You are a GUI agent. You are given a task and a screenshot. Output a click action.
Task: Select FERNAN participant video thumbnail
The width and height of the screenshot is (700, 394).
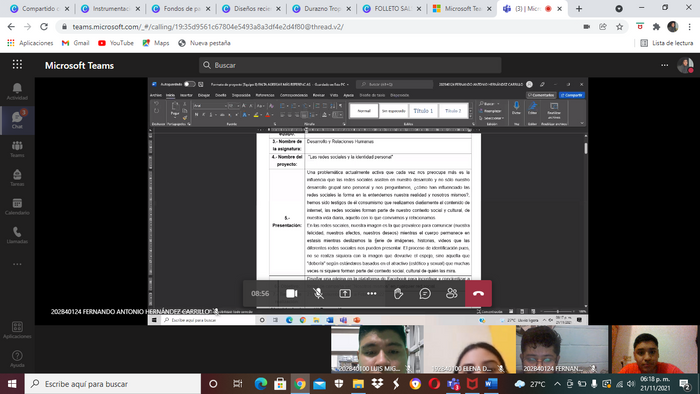[562, 349]
